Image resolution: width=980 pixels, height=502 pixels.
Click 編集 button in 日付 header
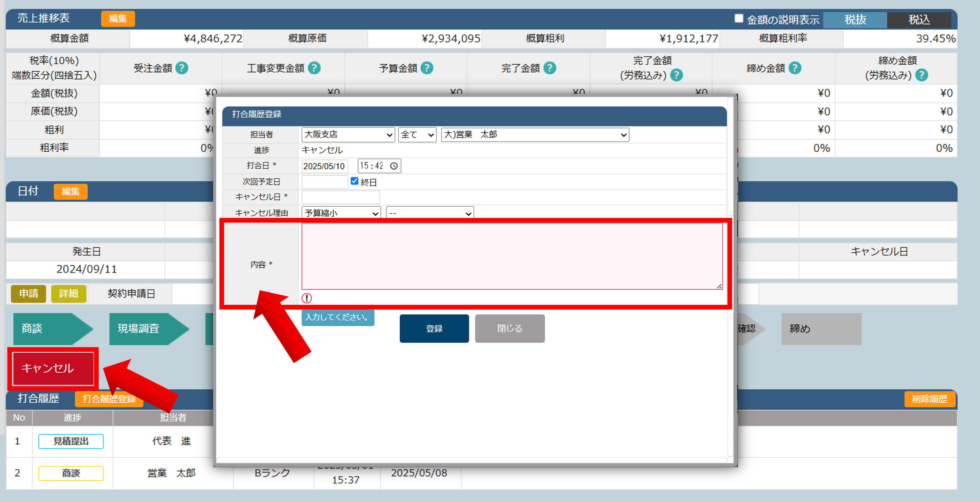[x=71, y=191]
